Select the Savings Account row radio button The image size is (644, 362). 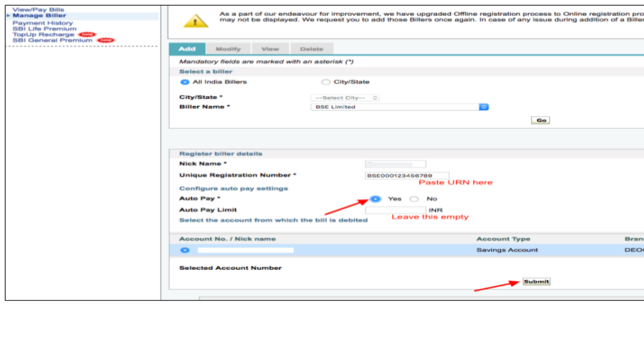[185, 250]
